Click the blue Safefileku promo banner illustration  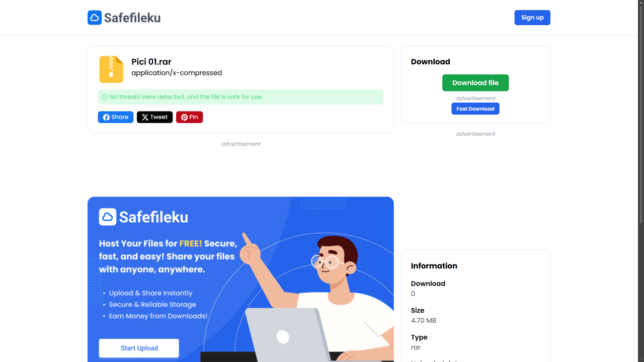(x=240, y=280)
